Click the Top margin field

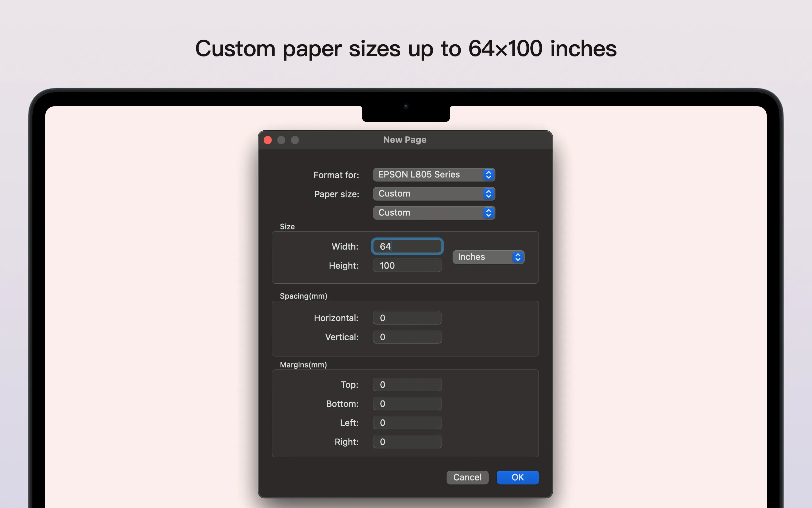(x=407, y=384)
